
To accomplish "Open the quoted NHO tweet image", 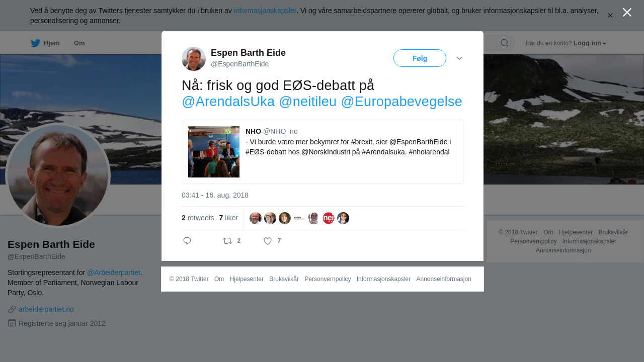I will pyautogui.click(x=214, y=152).
